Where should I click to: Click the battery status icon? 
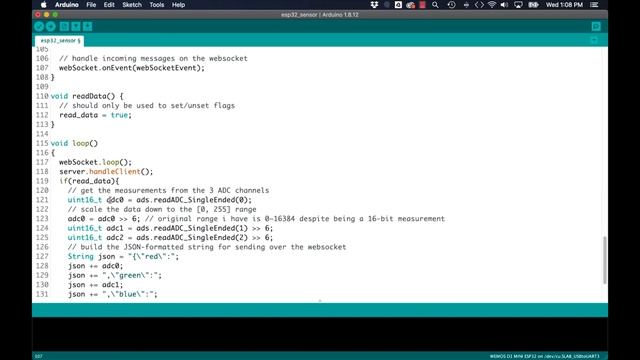(533, 5)
